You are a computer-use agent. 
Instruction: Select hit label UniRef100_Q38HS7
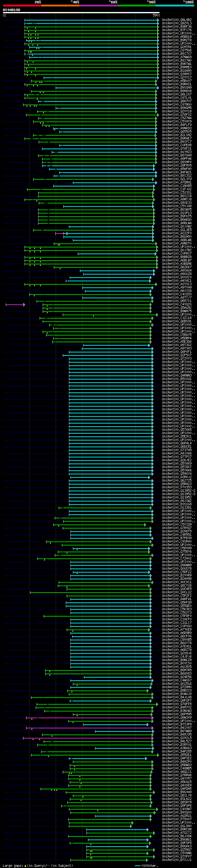177,74
